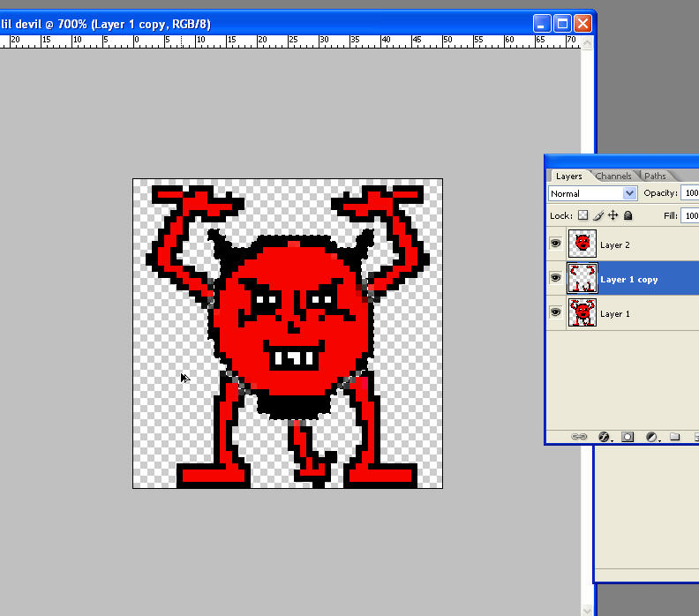Create a new layer group folder
The height and width of the screenshot is (616, 699).
pos(674,436)
